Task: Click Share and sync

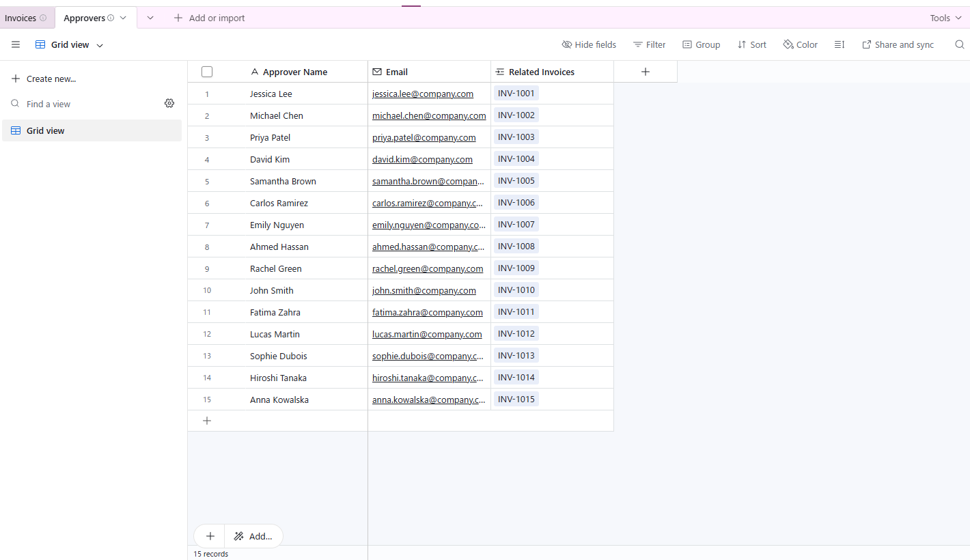Action: (x=898, y=44)
